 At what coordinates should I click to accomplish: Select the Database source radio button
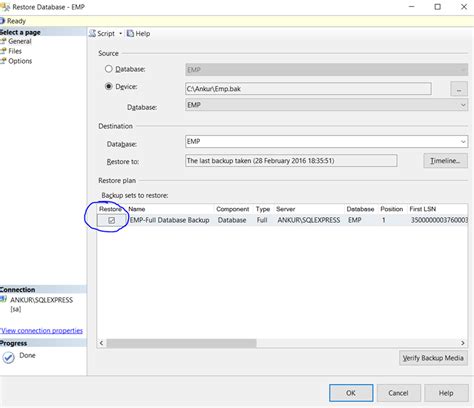(x=109, y=69)
